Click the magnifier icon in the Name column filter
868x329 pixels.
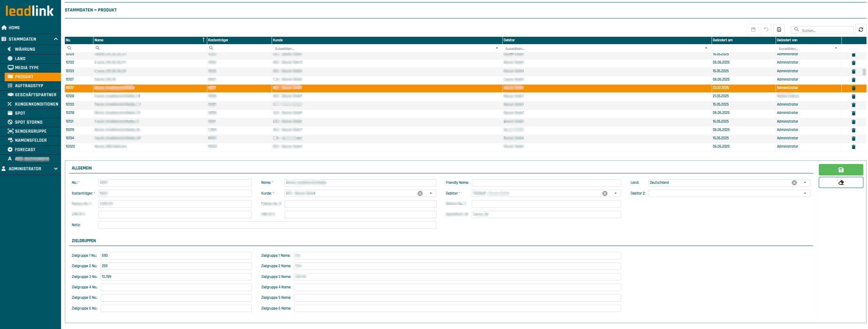(97, 48)
